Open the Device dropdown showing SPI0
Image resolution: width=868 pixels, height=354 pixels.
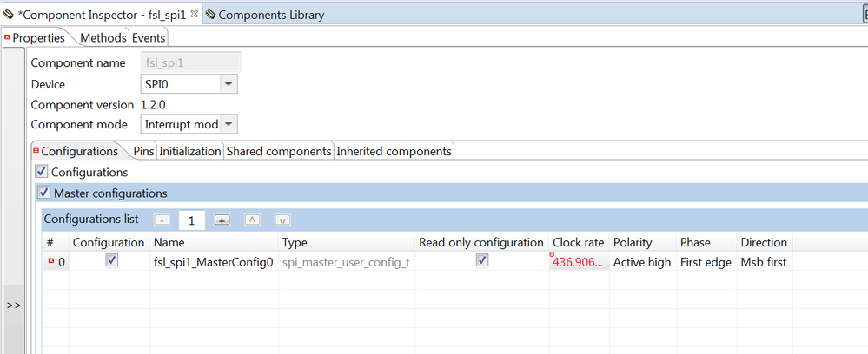pyautogui.click(x=228, y=84)
